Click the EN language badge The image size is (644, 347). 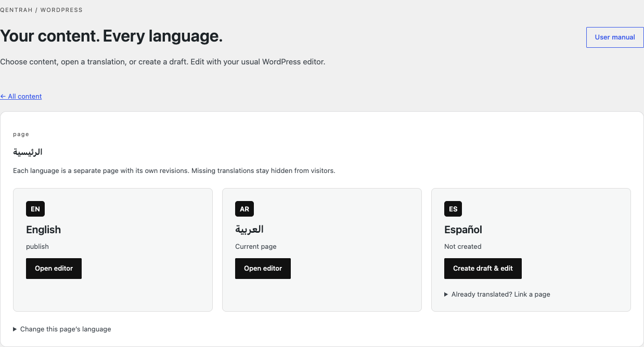click(35, 209)
